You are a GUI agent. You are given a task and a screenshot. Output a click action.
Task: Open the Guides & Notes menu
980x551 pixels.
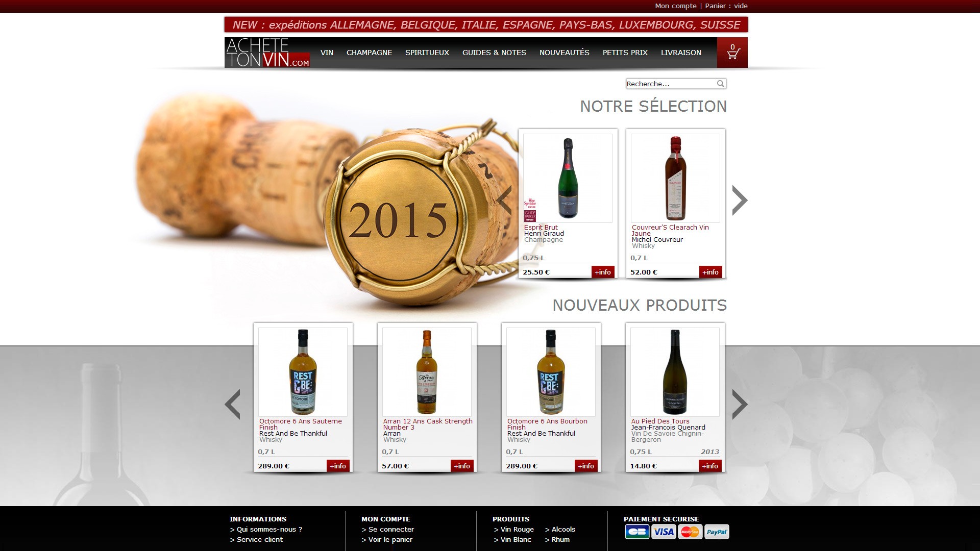(494, 53)
